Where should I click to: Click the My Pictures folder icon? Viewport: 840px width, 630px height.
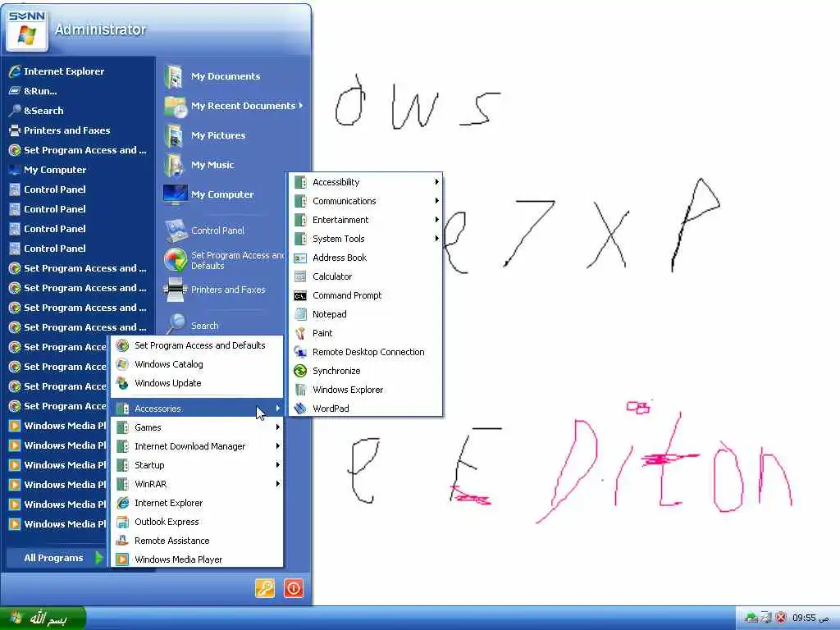point(174,135)
